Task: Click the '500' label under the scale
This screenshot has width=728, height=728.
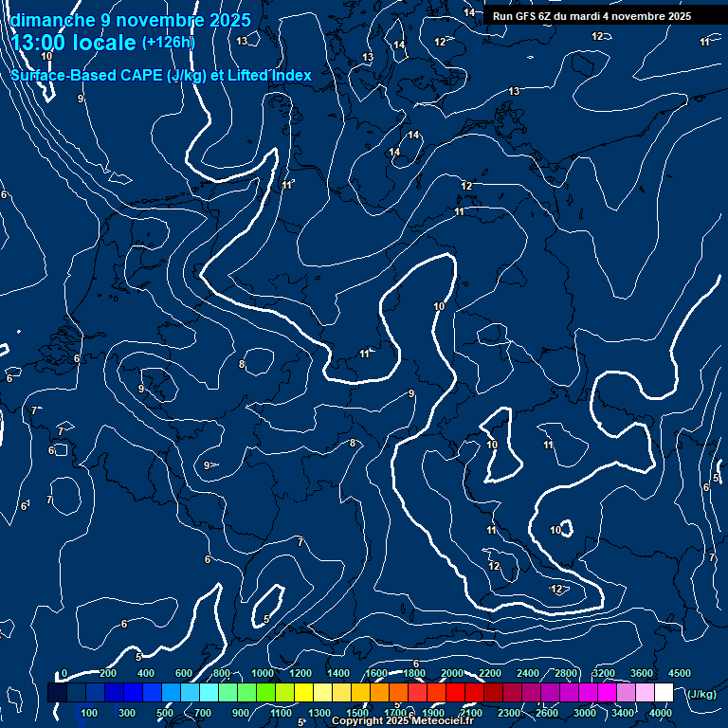Action: pos(165,713)
